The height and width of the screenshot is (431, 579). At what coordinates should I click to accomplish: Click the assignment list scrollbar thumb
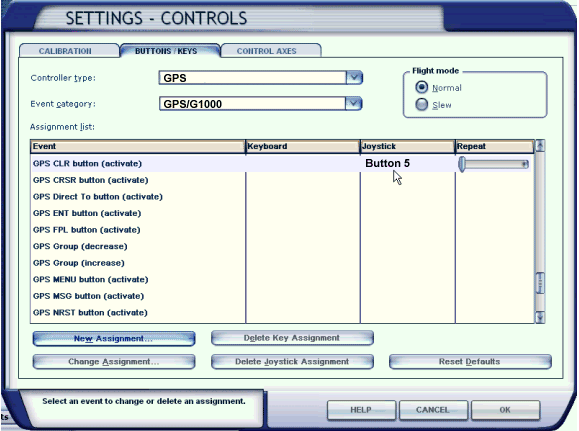point(540,284)
